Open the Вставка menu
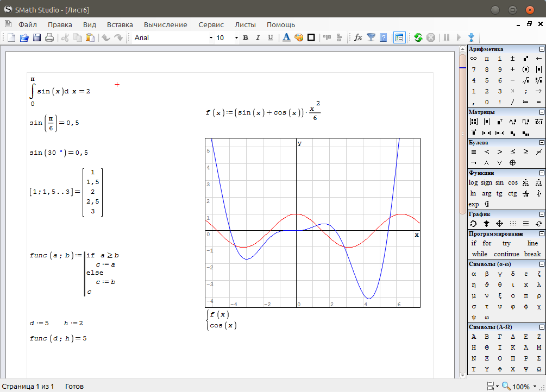 120,24
